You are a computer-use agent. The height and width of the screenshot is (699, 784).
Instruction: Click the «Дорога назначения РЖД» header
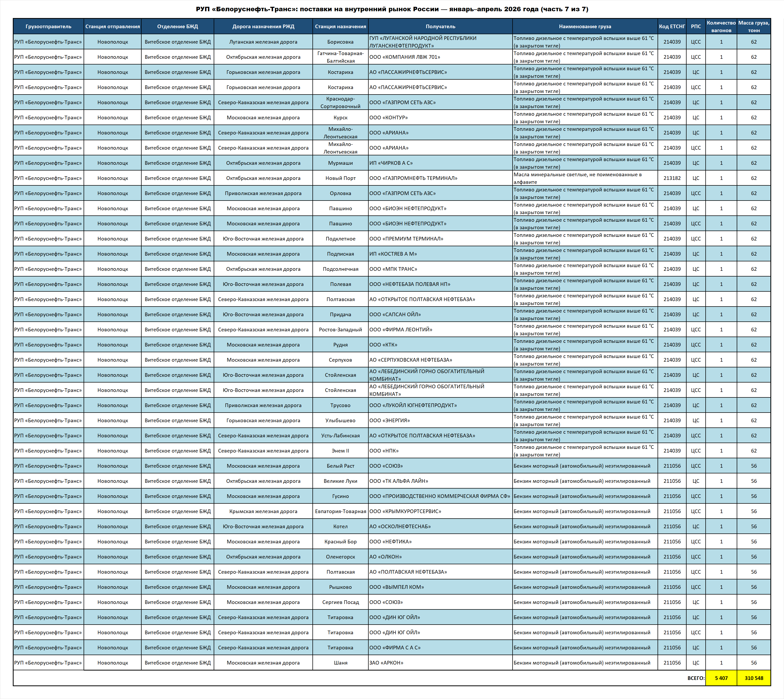tap(263, 26)
